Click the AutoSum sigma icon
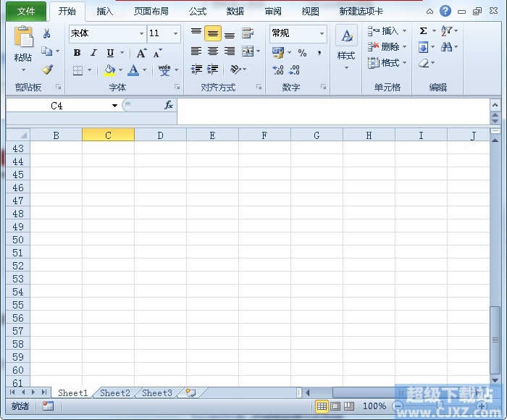507x420 pixels. coord(423,31)
